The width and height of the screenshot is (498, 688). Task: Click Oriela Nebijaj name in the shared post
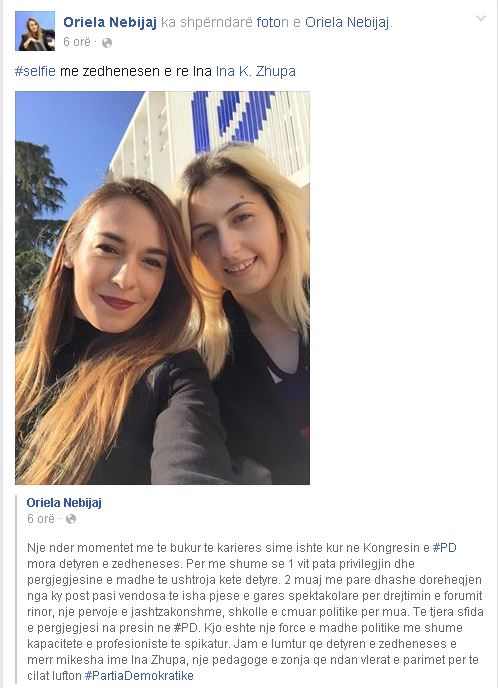pos(64,503)
